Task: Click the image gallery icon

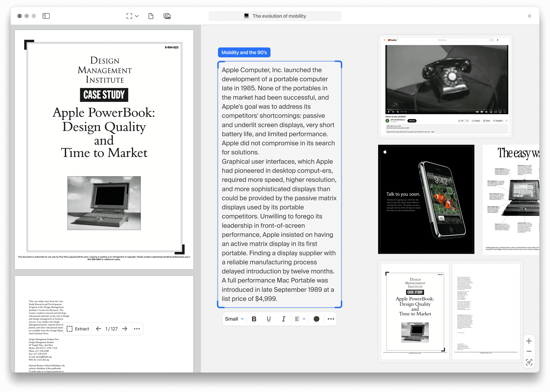Action: coord(167,16)
